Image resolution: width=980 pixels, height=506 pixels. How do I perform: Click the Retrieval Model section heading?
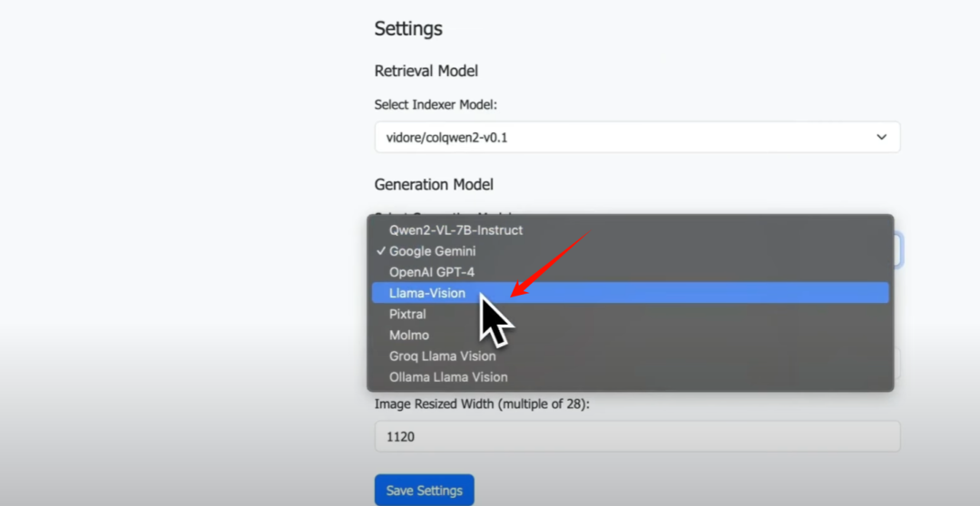426,71
